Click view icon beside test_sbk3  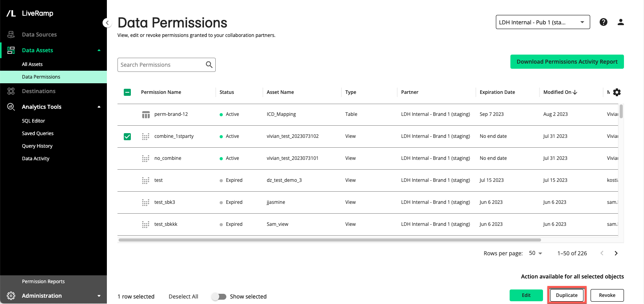point(145,203)
